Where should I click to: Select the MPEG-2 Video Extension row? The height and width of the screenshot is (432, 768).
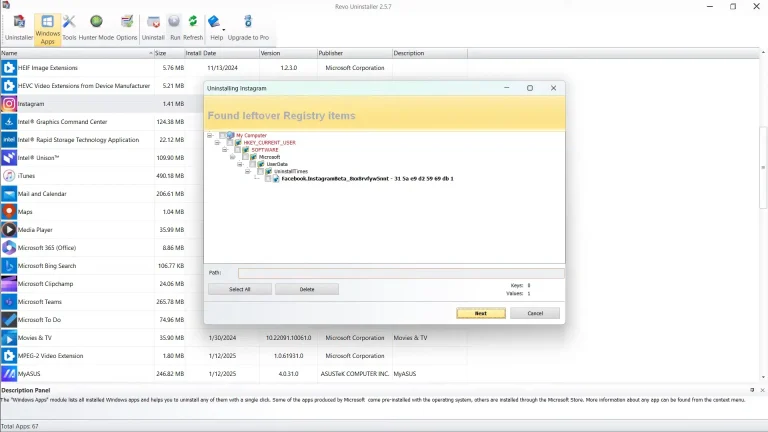pos(234,356)
